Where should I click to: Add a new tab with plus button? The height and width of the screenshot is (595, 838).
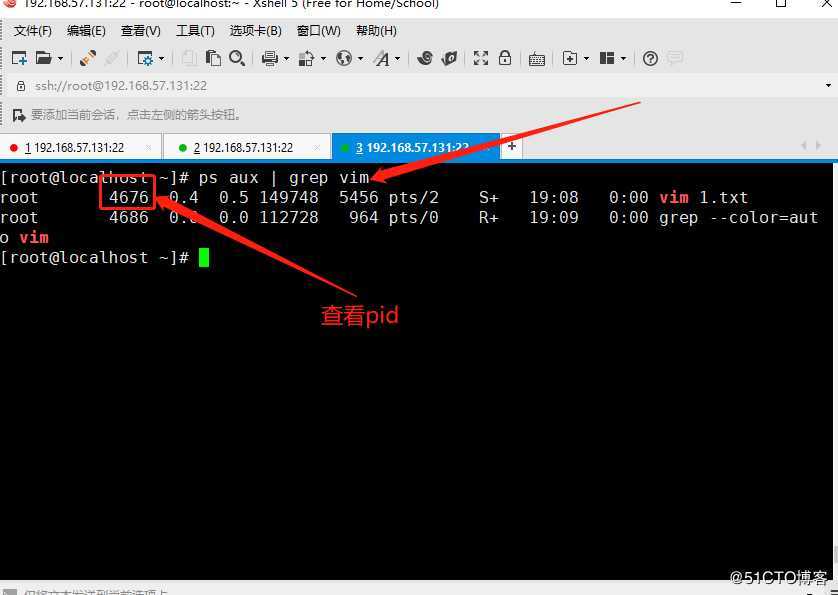[512, 146]
